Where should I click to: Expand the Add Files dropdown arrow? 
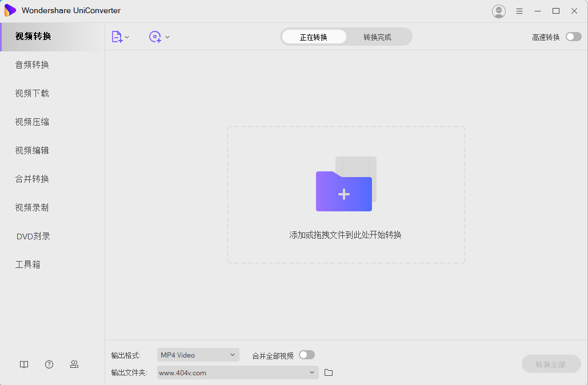pyautogui.click(x=127, y=36)
